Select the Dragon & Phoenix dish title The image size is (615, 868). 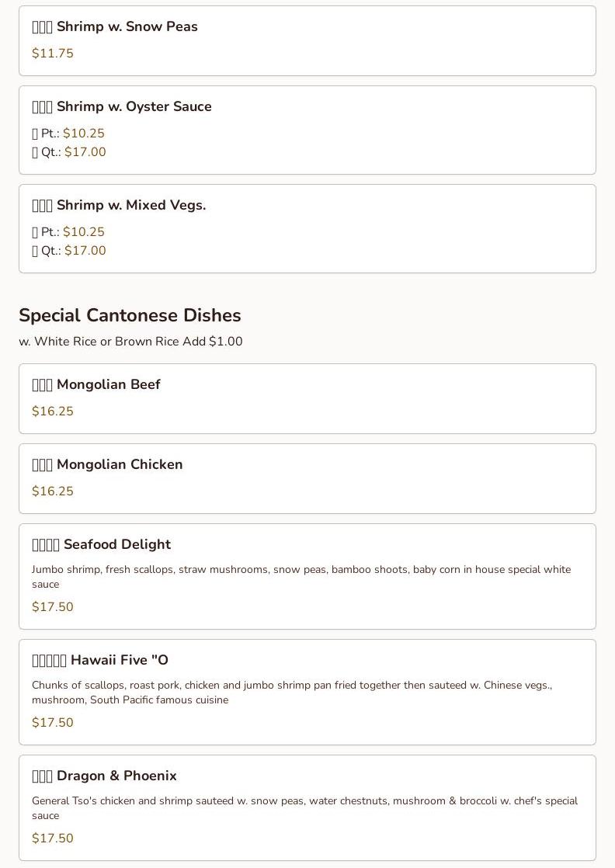coord(105,776)
